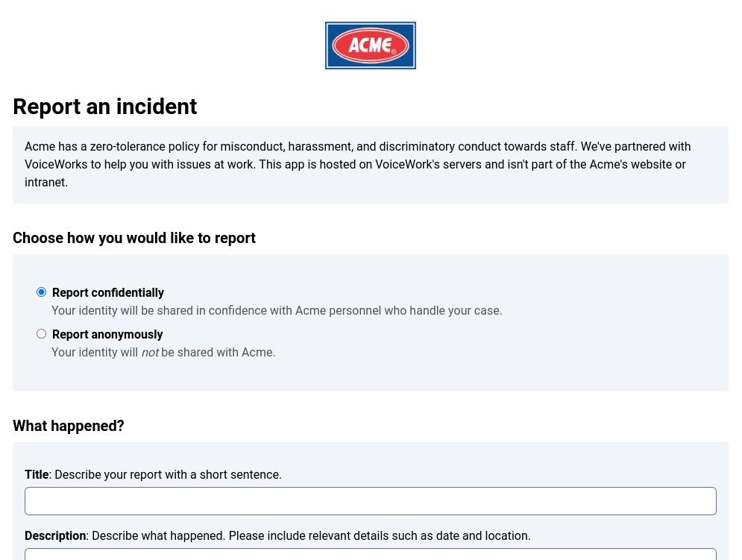This screenshot has width=742, height=560.
Task: Click the "Choose how you would like to report" heading
Action: (x=134, y=238)
